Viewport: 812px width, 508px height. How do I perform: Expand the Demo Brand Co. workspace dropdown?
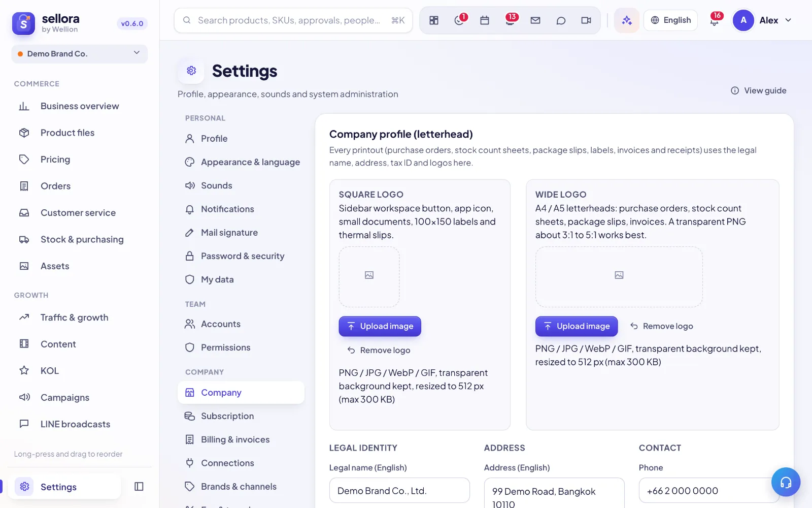tap(80, 54)
